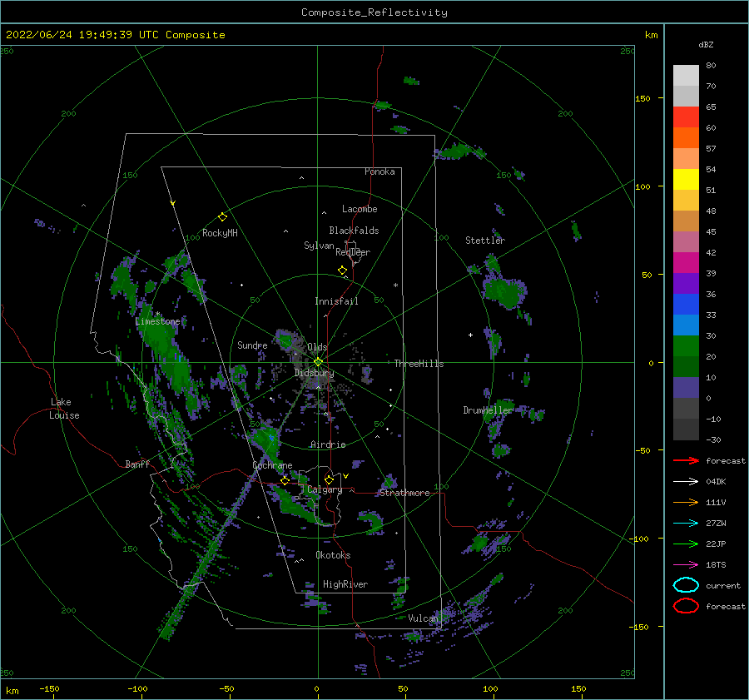Click the Strathmore label
Image resolution: width=749 pixels, height=700 pixels.
click(405, 493)
